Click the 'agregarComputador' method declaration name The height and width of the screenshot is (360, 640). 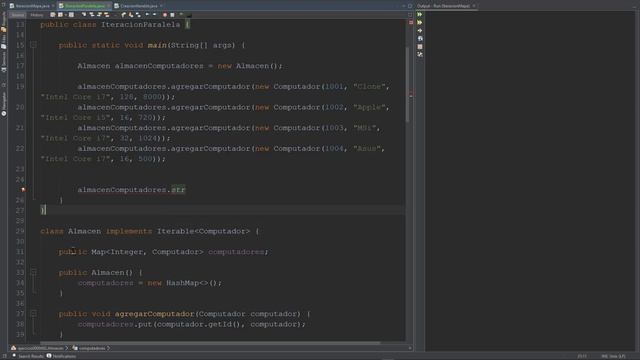pyautogui.click(x=154, y=314)
